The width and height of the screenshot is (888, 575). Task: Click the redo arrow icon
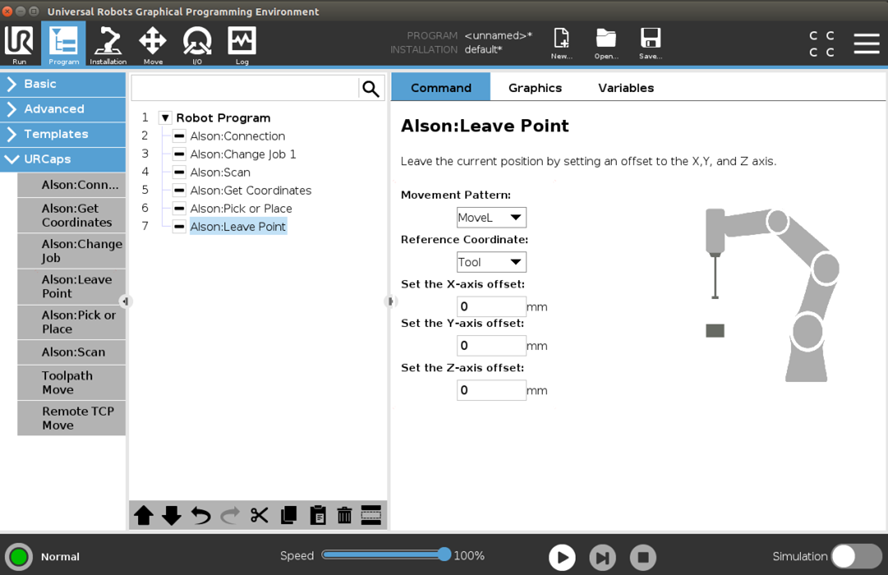pos(230,516)
